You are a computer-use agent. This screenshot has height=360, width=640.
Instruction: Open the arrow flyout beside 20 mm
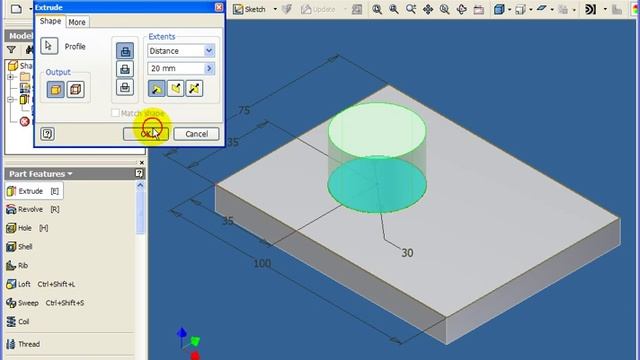tap(209, 69)
